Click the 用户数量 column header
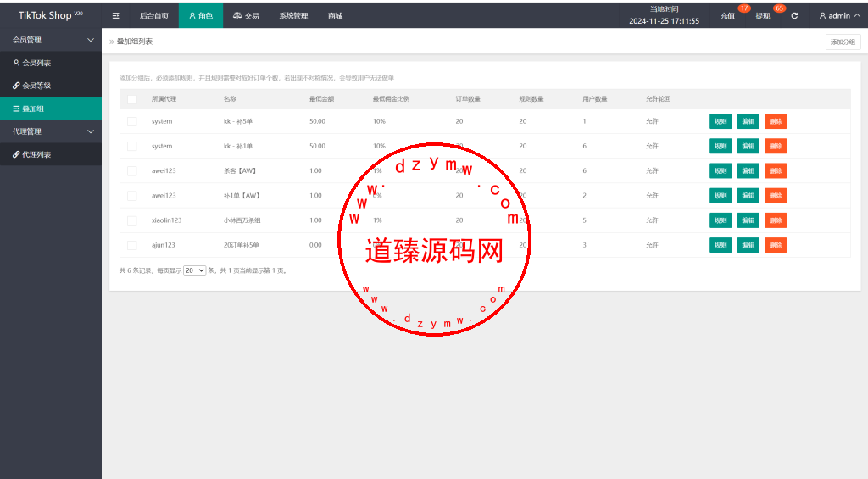868x479 pixels. click(595, 99)
